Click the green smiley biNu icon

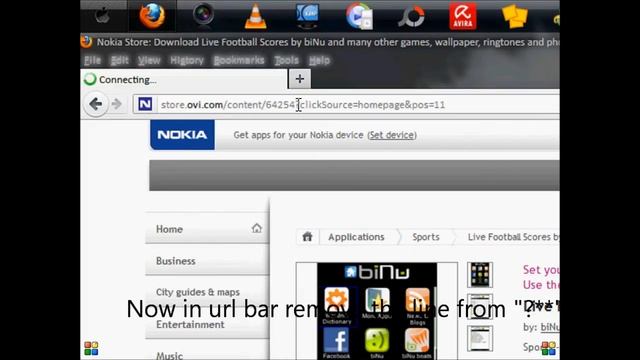(x=377, y=340)
